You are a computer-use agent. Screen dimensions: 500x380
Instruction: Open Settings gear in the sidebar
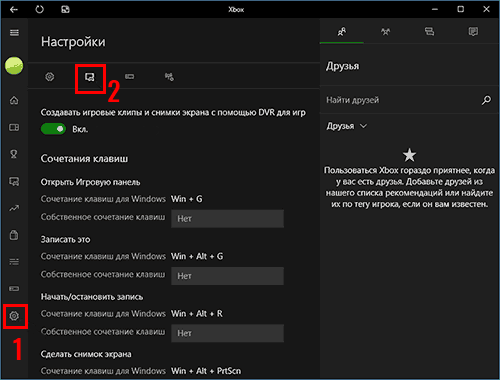click(14, 316)
